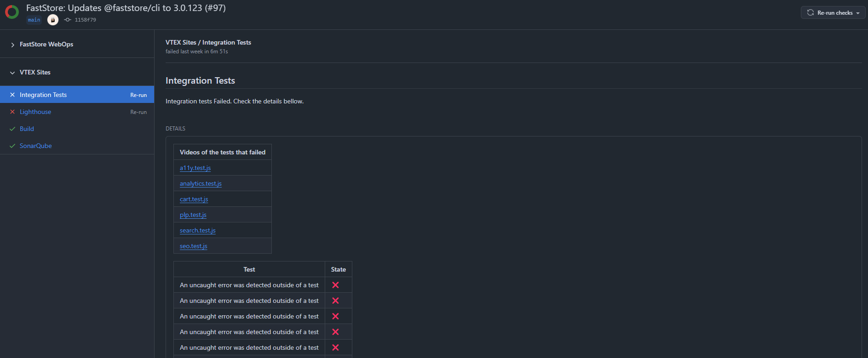Open the analytics.test.js video link
868x358 pixels.
[201, 183]
